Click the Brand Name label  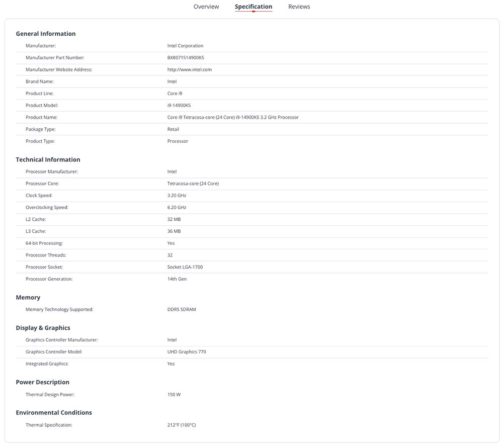pyautogui.click(x=39, y=81)
